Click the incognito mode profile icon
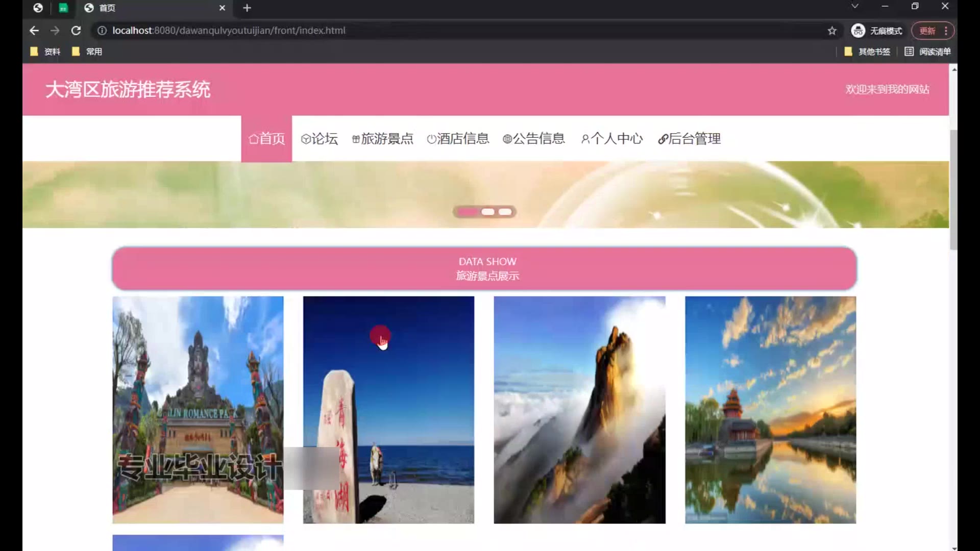The height and width of the screenshot is (551, 980). coord(858,31)
